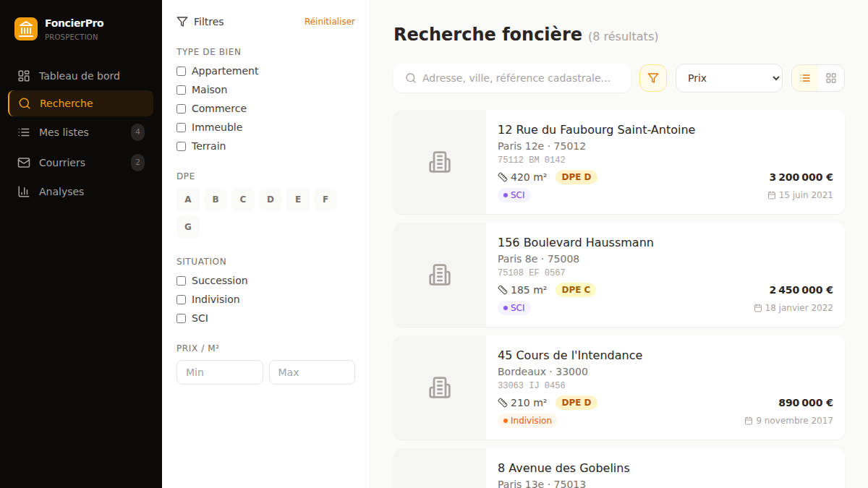The height and width of the screenshot is (488, 868).
Task: Select DPE class E
Action: coord(298,200)
